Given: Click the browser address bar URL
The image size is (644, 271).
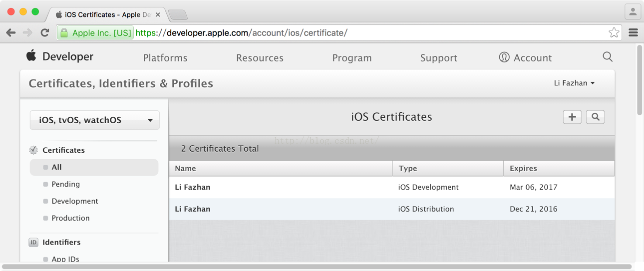Looking at the screenshot, I should (x=241, y=33).
